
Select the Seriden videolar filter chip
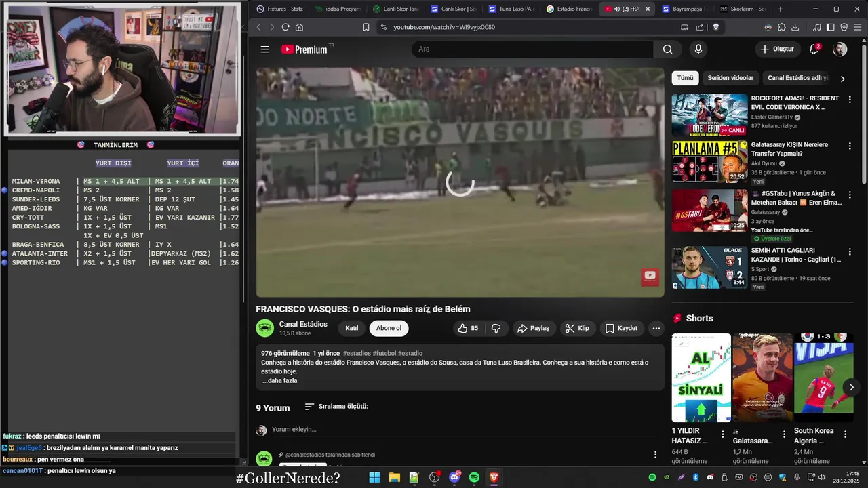click(x=730, y=78)
